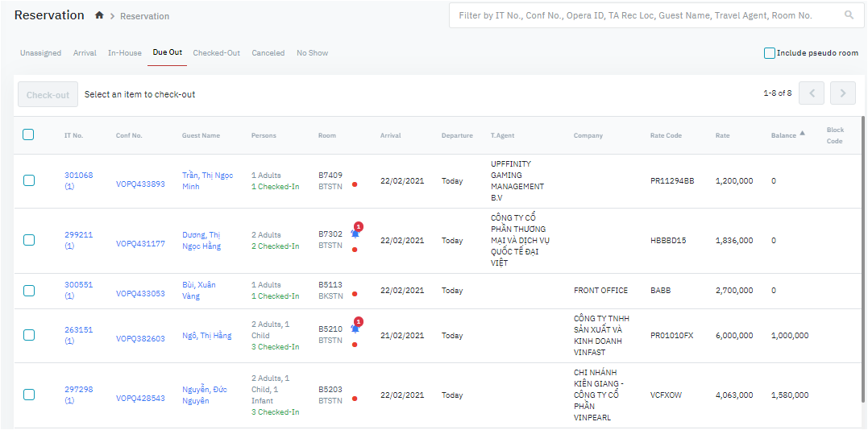Open the Canceled tab
Screen dimensions: 868x430
pos(268,53)
